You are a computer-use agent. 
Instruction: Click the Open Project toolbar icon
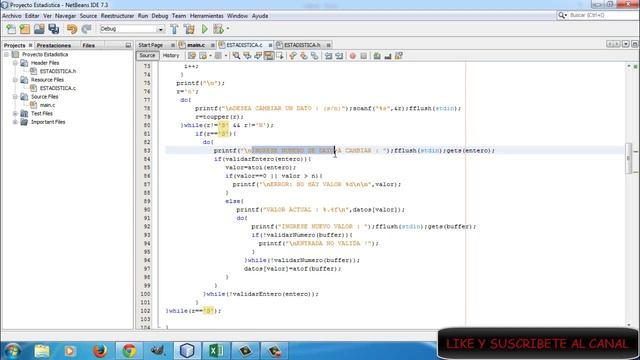(x=39, y=29)
